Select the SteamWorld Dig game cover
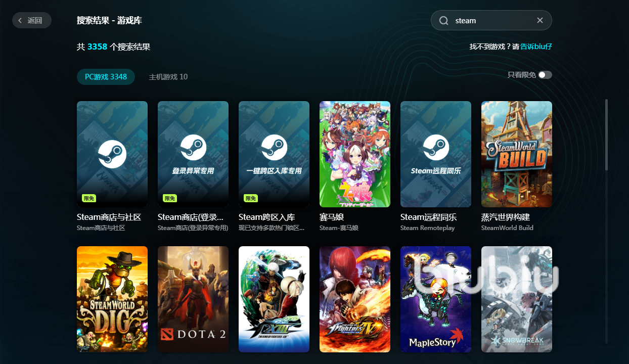This screenshot has height=364, width=629. 112,299
